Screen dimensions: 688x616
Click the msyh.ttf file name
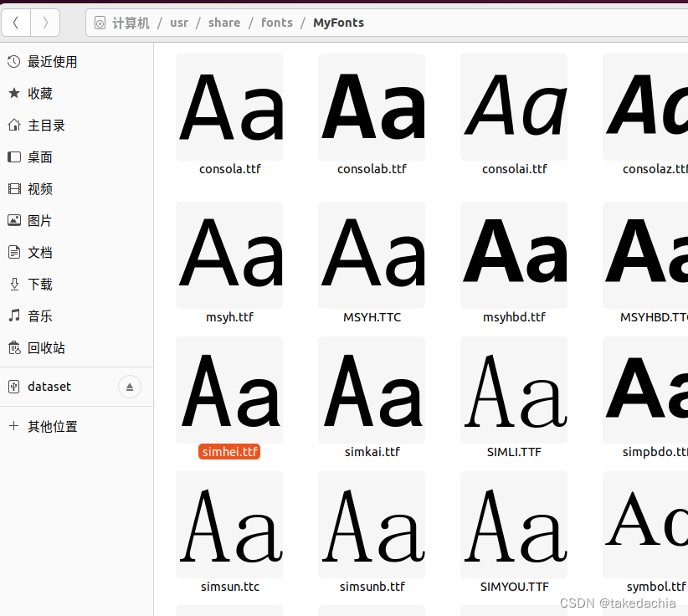pyautogui.click(x=229, y=317)
